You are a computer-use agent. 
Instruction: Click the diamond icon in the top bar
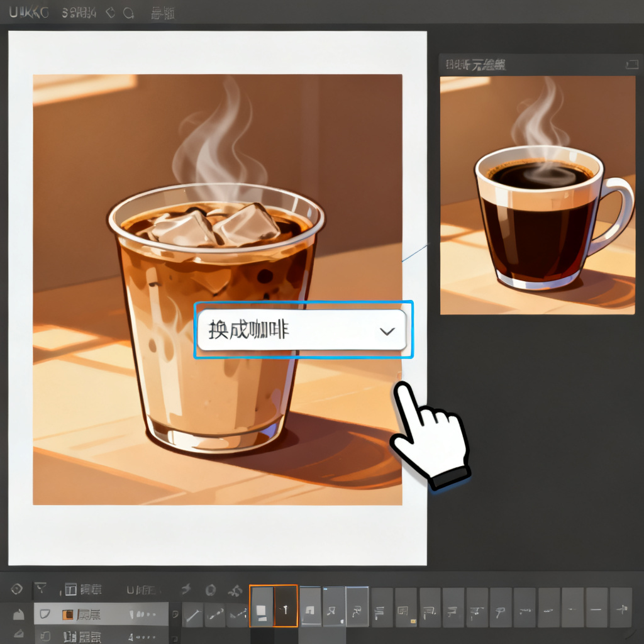tap(111, 13)
